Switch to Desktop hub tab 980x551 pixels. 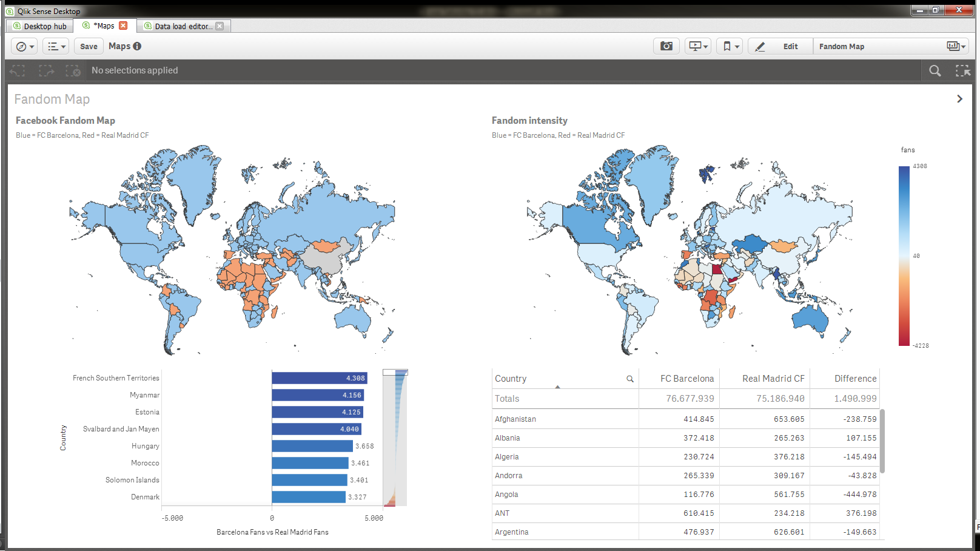(40, 26)
